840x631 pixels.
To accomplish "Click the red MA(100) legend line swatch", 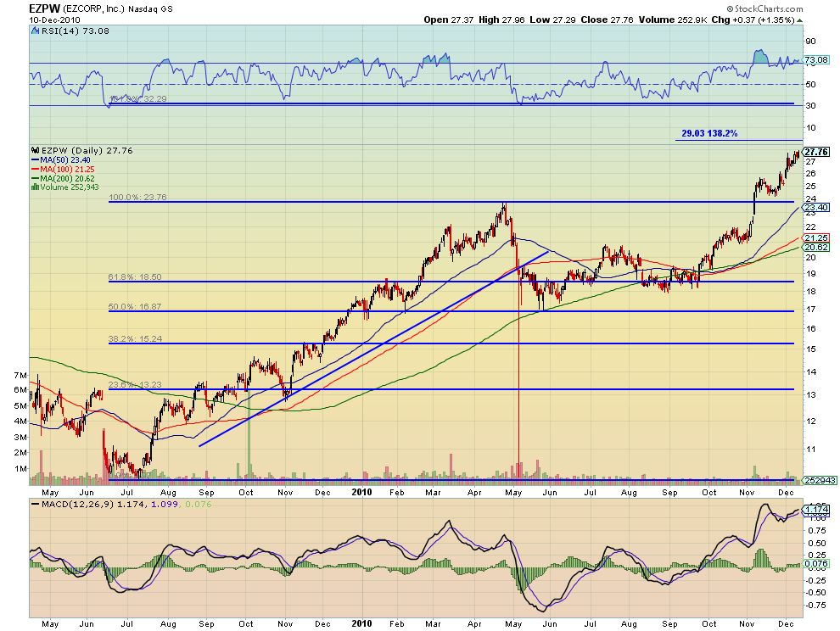I will [x=36, y=170].
